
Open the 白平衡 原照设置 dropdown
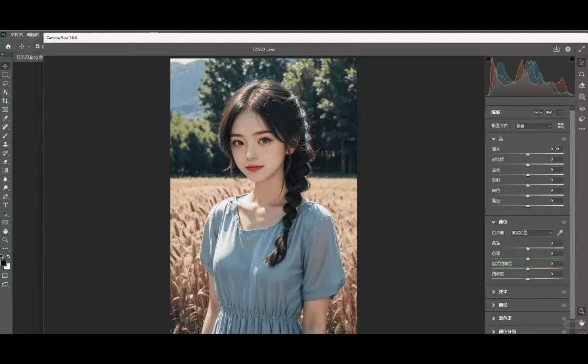(x=531, y=232)
